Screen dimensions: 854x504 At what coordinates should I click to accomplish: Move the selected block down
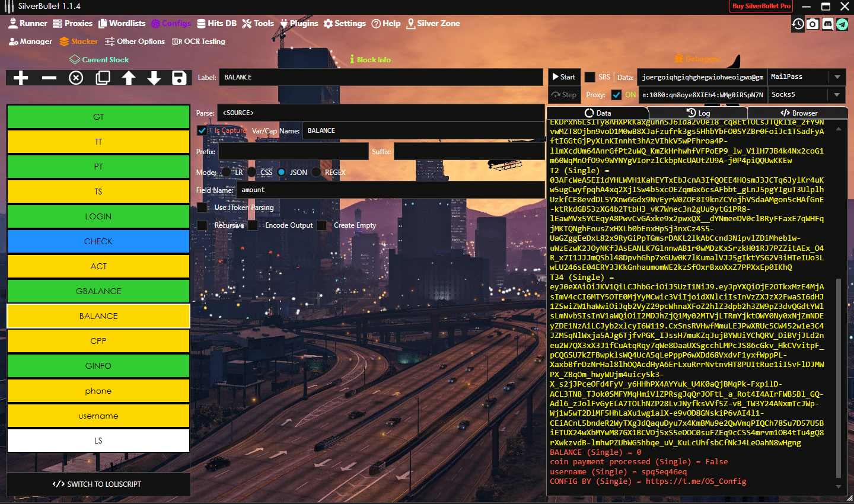point(154,78)
